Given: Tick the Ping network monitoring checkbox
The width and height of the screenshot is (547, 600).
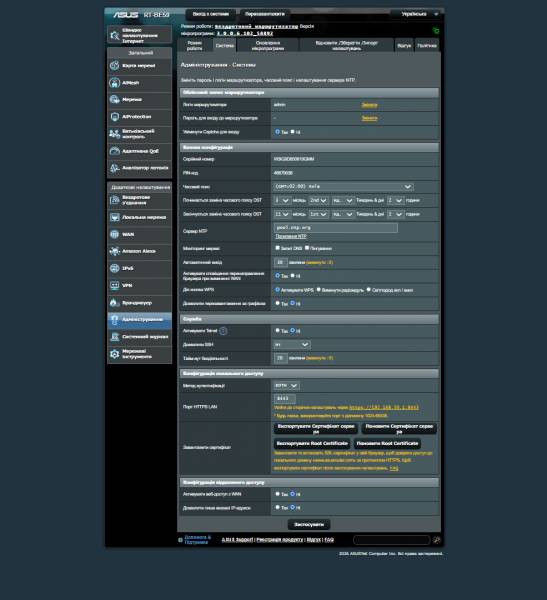Looking at the screenshot, I should tap(307, 248).
